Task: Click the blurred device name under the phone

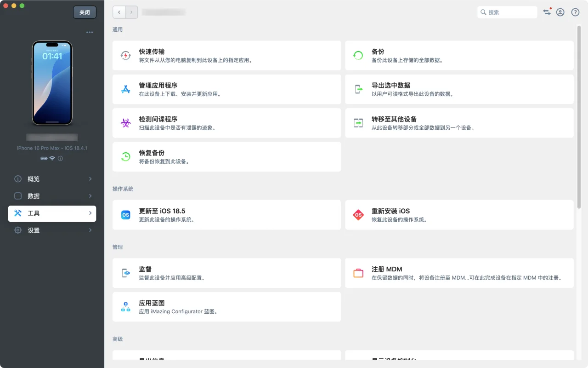Action: click(x=52, y=137)
